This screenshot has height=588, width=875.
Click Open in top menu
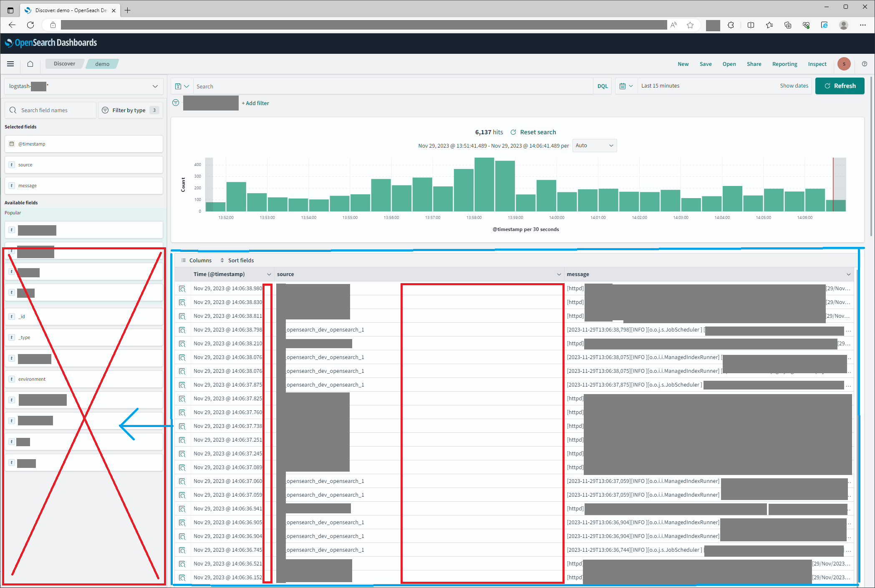point(729,64)
